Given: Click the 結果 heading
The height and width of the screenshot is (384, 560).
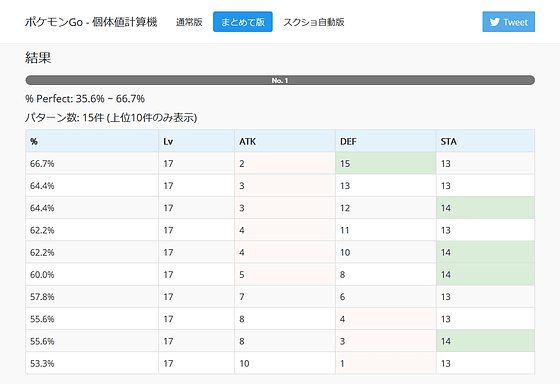Looking at the screenshot, I should tap(38, 58).
